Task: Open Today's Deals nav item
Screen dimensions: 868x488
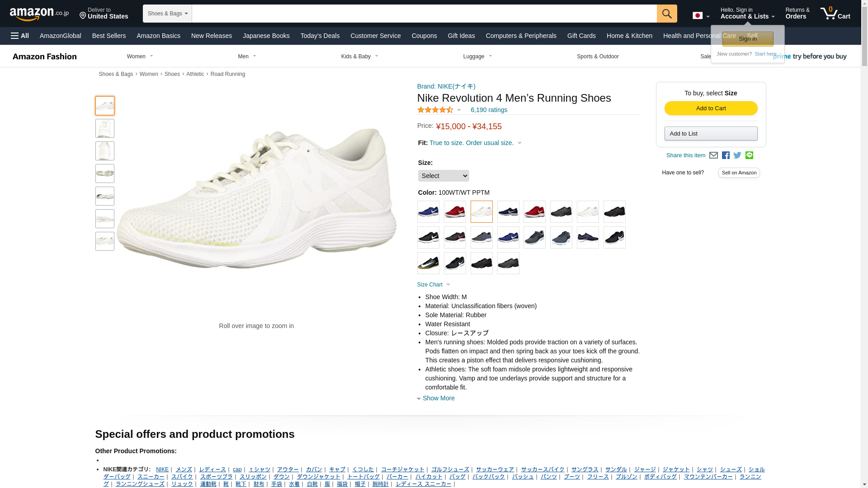Action: (x=320, y=36)
